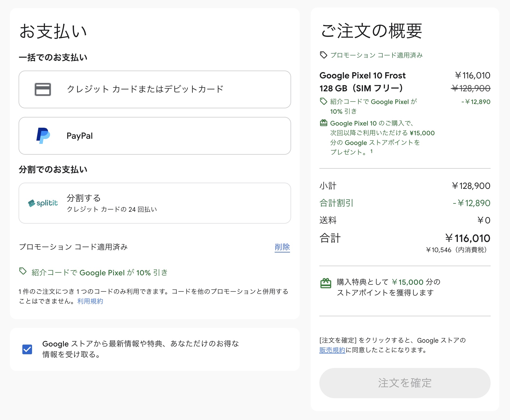Uncheck the Google Store newsletter checkbox
510x420 pixels.
tap(27, 349)
